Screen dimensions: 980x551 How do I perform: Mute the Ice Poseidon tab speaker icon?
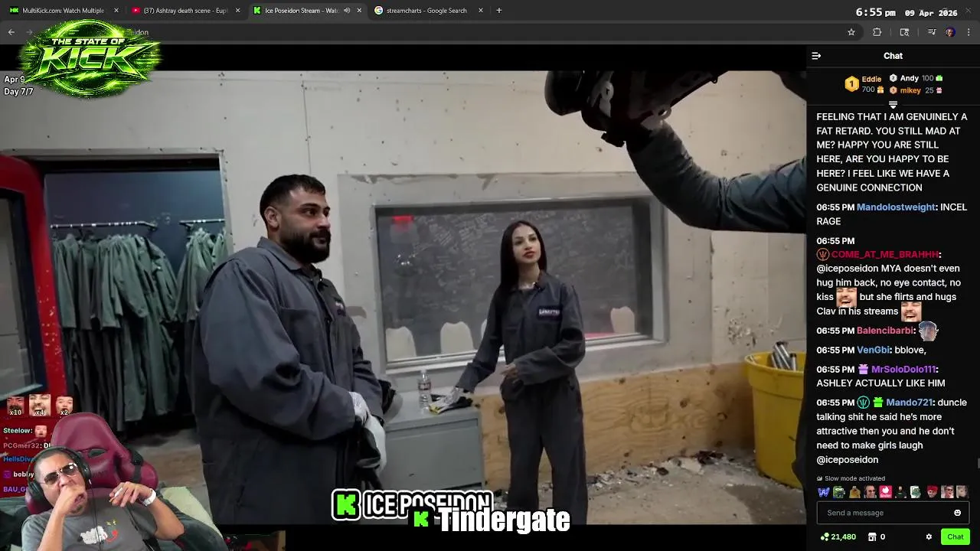point(347,11)
